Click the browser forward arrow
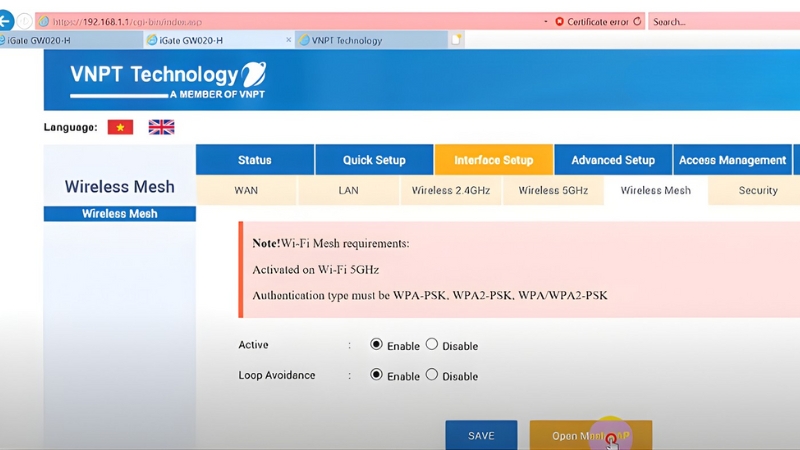The image size is (800, 450). (x=24, y=21)
